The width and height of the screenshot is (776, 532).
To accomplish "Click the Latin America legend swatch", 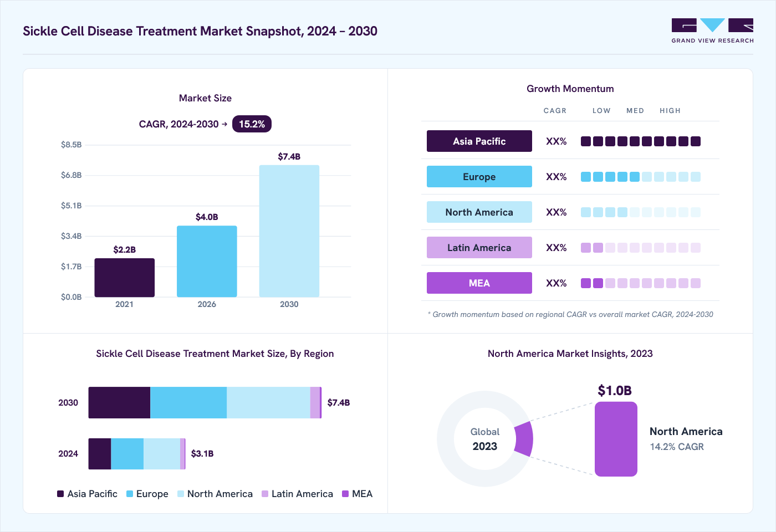I will tap(265, 494).
